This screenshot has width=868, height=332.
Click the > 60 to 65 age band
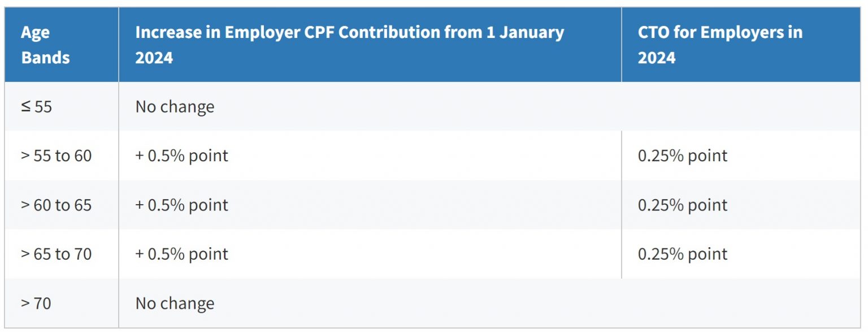coord(57,205)
